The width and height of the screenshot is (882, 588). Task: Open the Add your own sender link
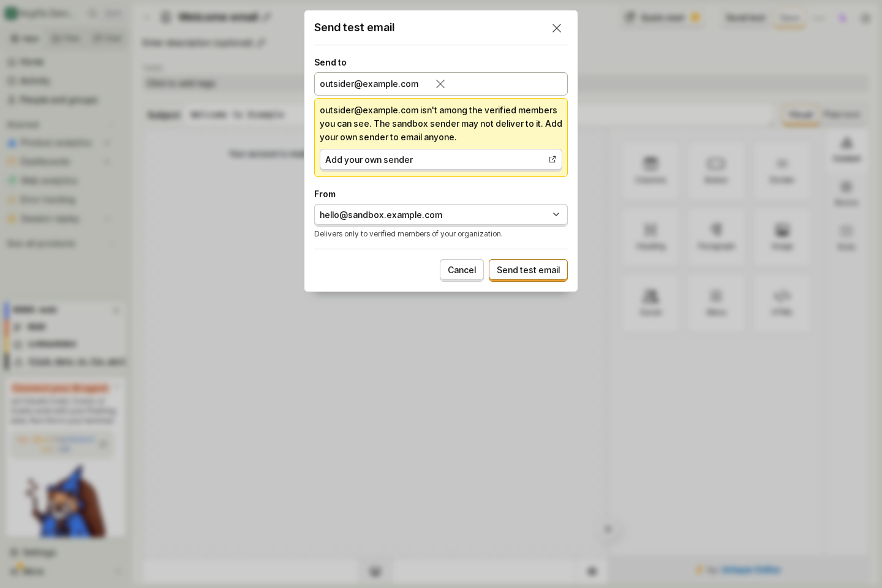[441, 159]
